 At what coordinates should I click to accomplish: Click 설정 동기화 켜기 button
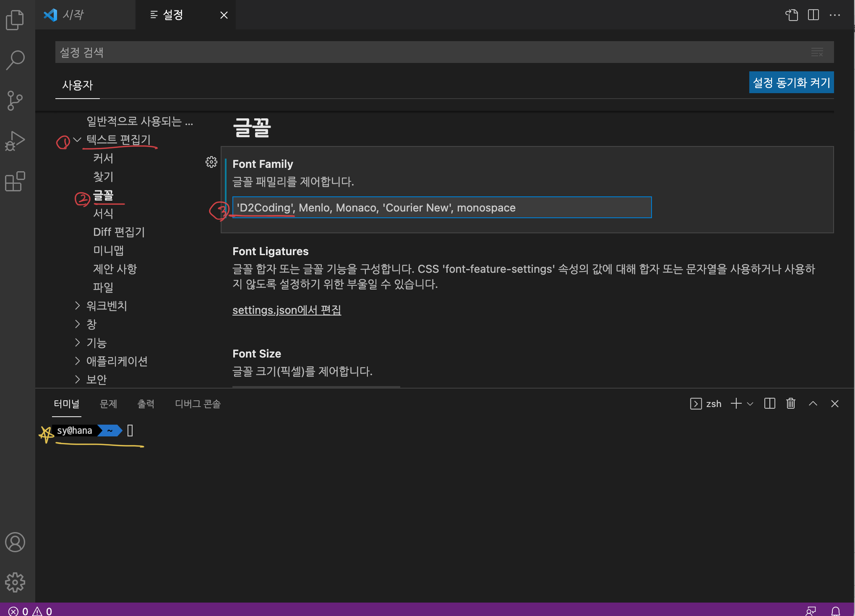click(x=791, y=82)
